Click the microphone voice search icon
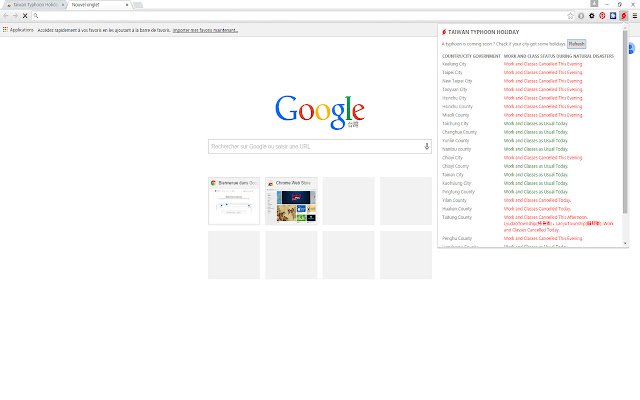 pyautogui.click(x=427, y=146)
